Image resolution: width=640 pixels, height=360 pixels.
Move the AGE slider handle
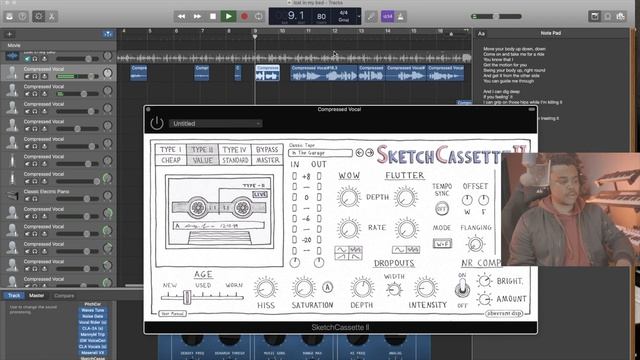(x=187, y=297)
